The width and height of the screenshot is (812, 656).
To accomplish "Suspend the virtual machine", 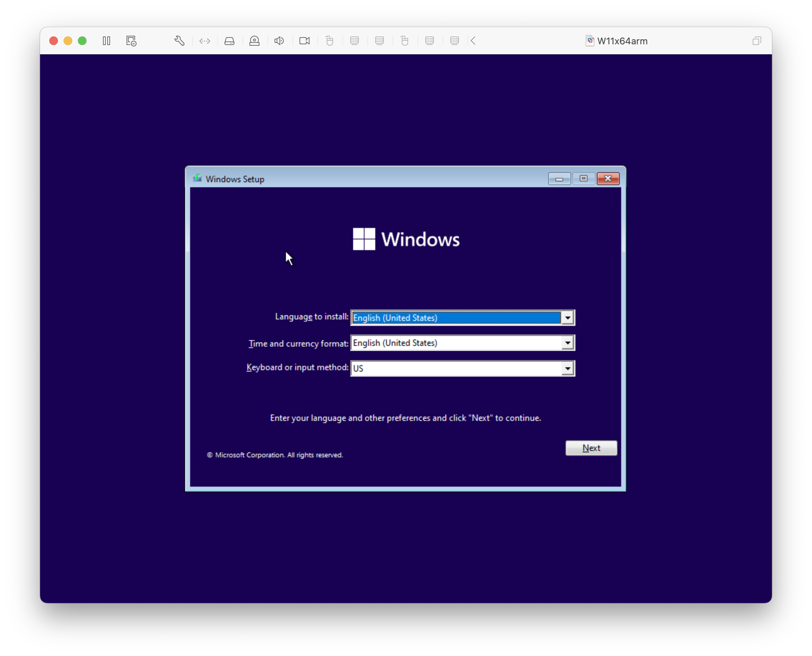I will [106, 41].
